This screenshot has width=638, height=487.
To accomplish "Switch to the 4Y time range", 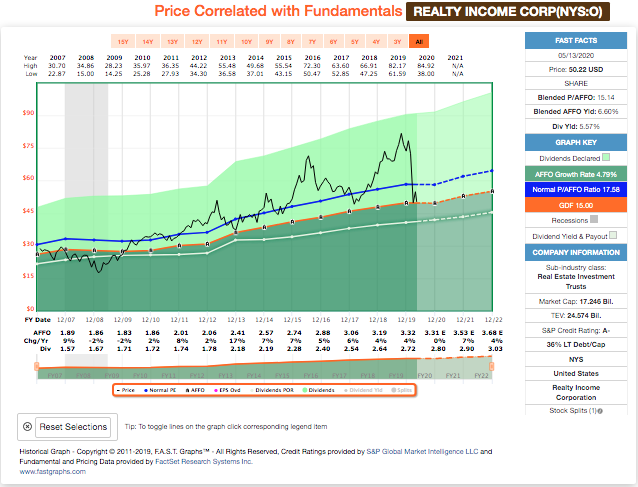I will pyautogui.click(x=376, y=41).
